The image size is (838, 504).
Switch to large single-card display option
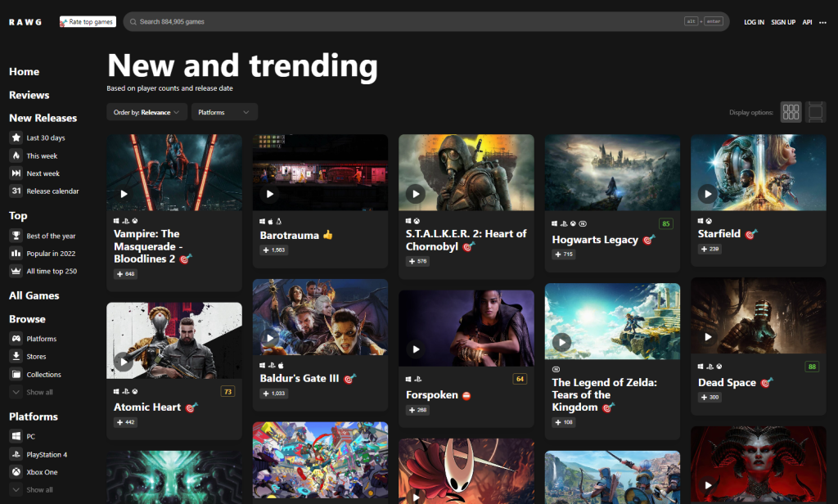816,112
